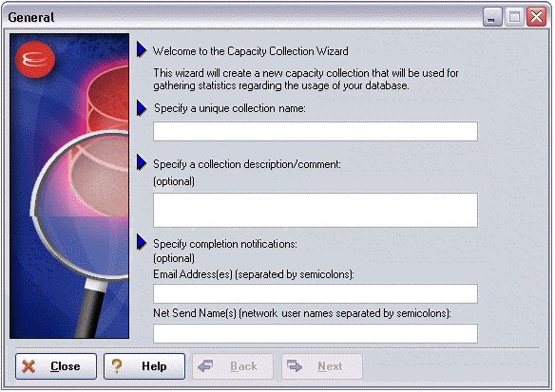
Task: Maximize the General window
Action: pyautogui.click(x=514, y=17)
